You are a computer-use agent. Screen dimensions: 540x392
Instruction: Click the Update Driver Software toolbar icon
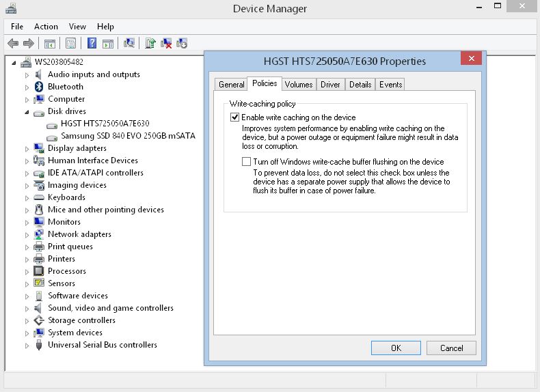click(x=150, y=43)
